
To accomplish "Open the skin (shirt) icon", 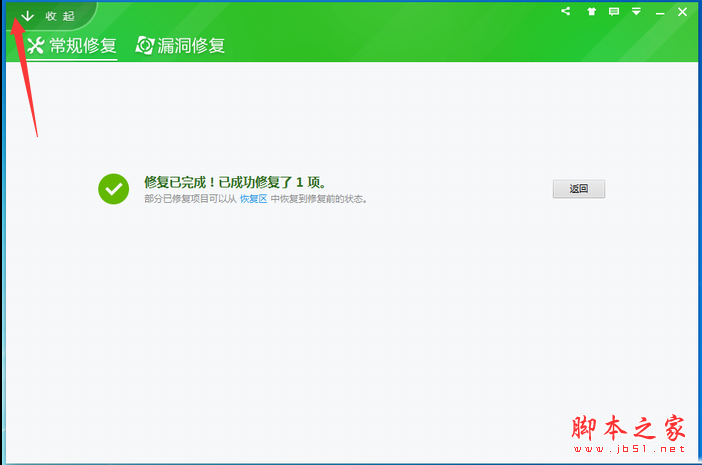I will pos(591,12).
